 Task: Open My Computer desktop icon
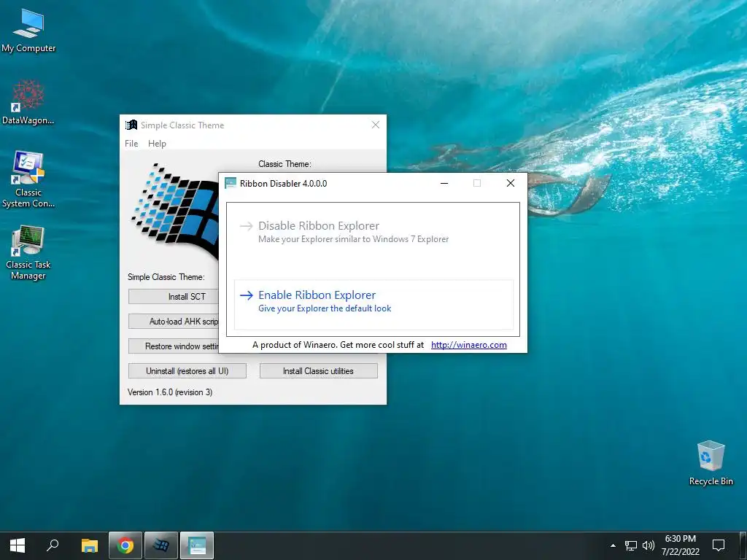[x=28, y=31]
